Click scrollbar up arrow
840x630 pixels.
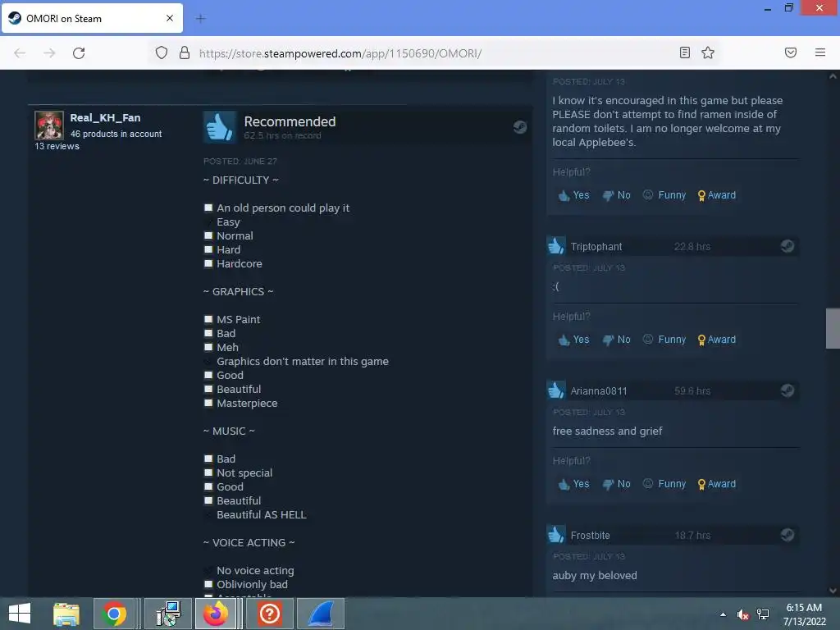coord(833,76)
